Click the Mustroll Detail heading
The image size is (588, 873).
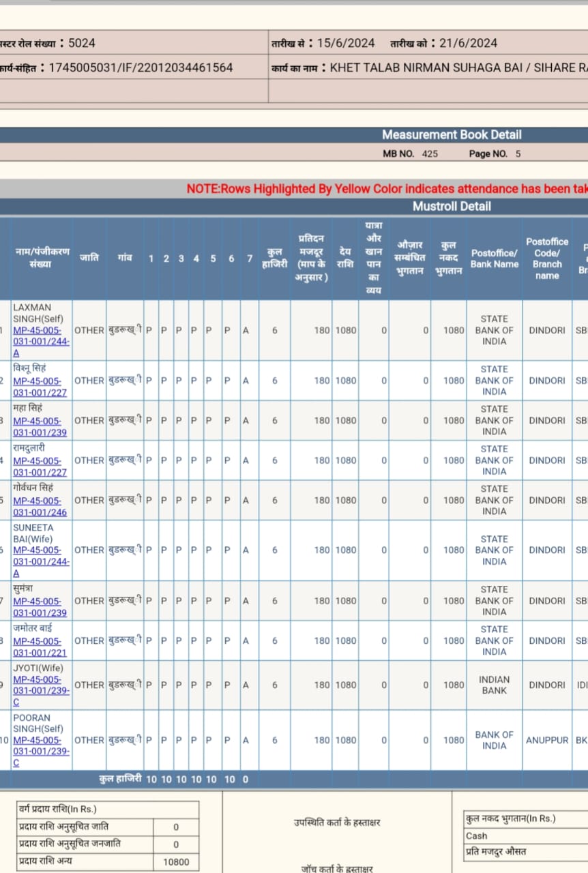[452, 206]
